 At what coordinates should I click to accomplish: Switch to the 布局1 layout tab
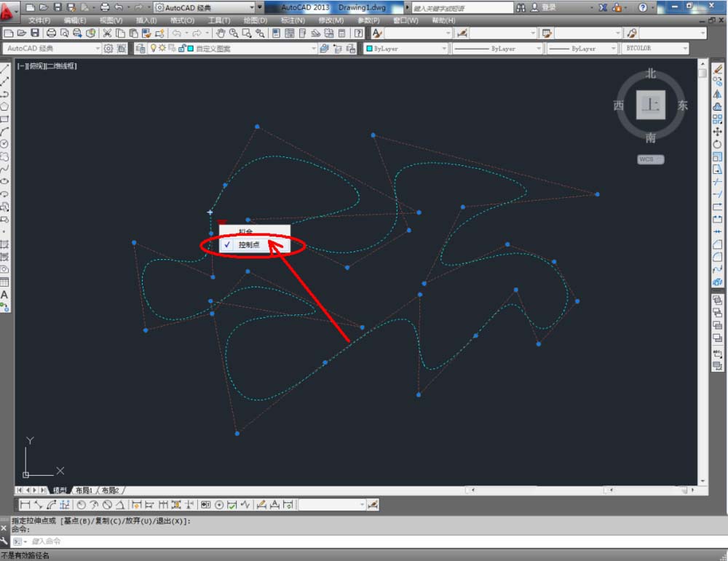click(x=84, y=490)
